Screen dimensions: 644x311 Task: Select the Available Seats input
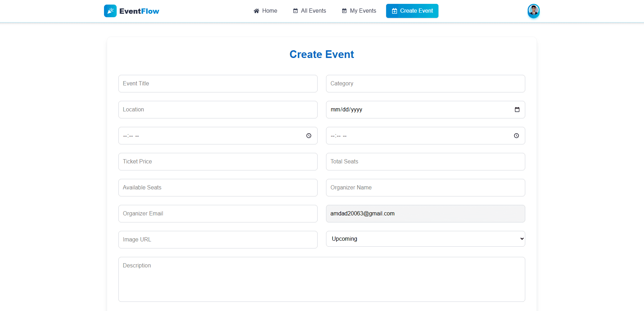[x=218, y=188]
